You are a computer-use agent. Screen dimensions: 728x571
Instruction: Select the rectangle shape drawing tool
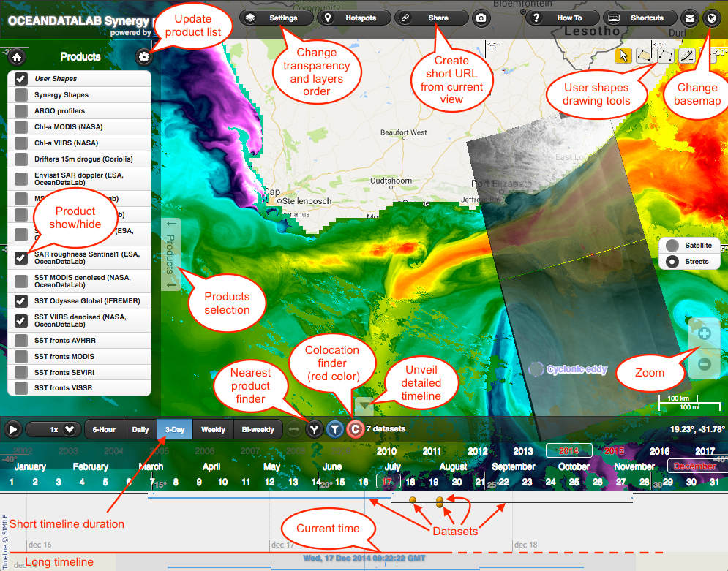coord(645,56)
